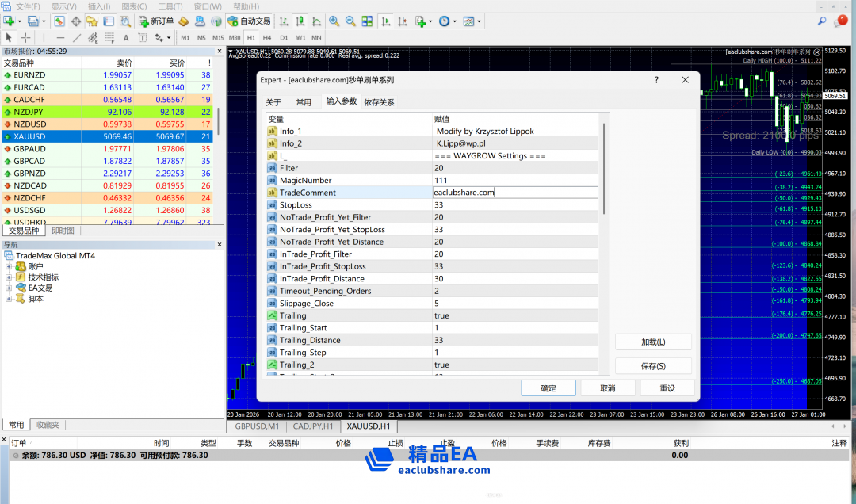Select the crosshair cursor tool
The height and width of the screenshot is (504, 856).
pos(25,38)
